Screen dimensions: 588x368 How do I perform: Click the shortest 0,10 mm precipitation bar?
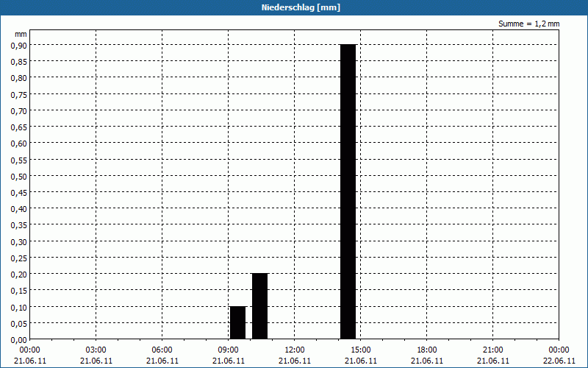(237, 322)
